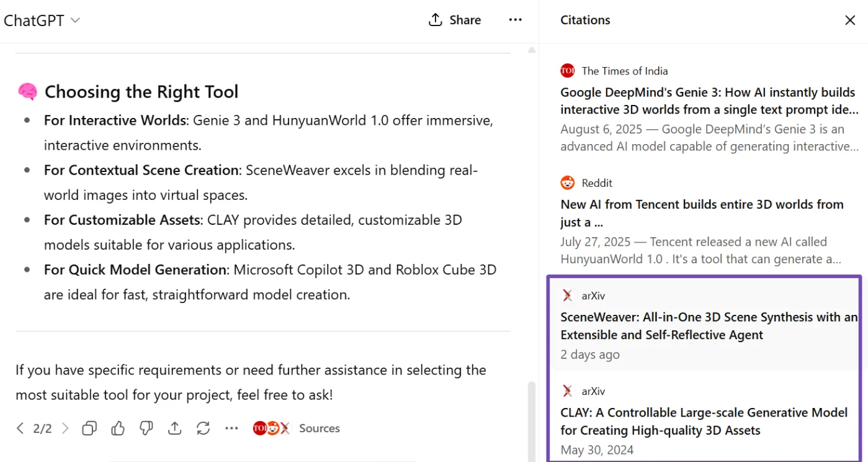Screen dimensions: 868x462
Task: Give the response a thumbs up
Action: (x=118, y=428)
